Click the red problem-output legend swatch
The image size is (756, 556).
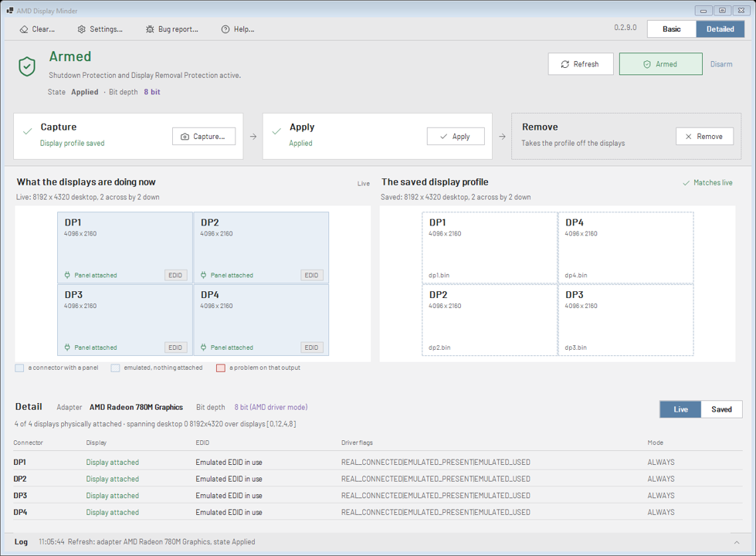point(221,368)
